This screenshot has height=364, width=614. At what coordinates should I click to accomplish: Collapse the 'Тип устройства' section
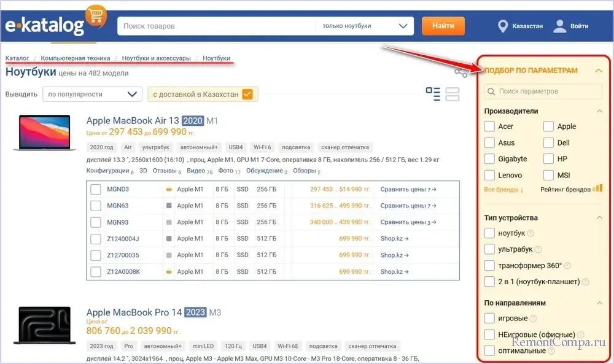click(x=599, y=218)
